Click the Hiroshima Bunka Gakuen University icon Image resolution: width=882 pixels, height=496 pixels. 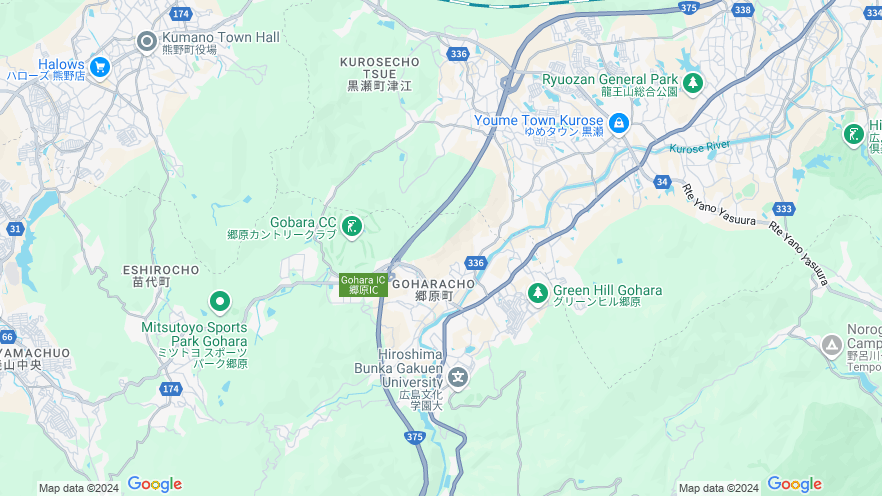click(458, 377)
